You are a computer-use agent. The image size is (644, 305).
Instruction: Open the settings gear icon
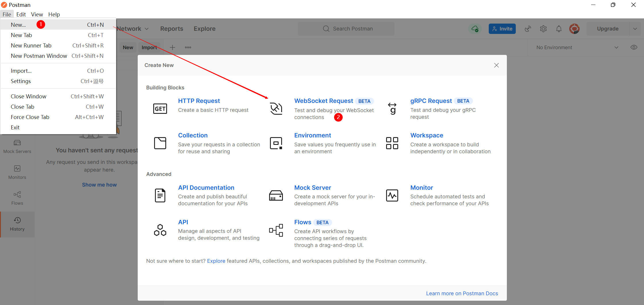[x=543, y=29]
